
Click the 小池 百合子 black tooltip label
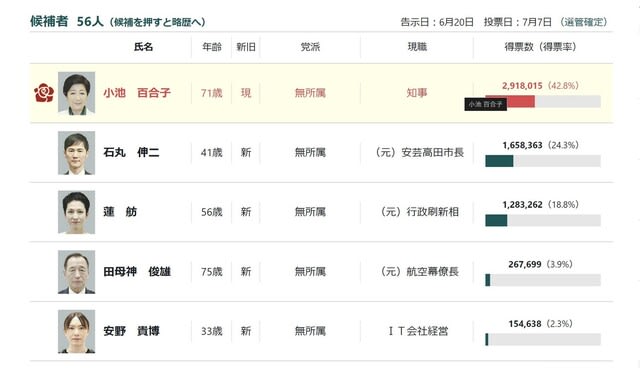pyautogui.click(x=485, y=104)
